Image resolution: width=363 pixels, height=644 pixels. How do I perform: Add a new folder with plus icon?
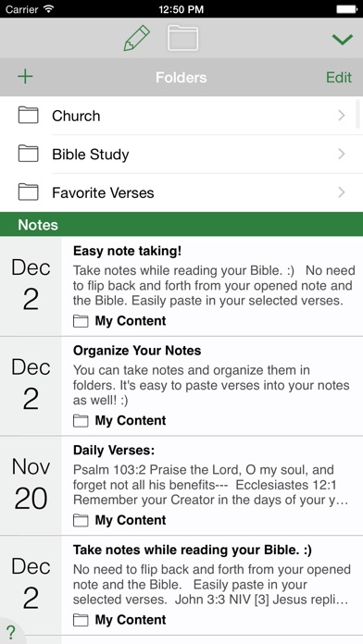[x=26, y=77]
